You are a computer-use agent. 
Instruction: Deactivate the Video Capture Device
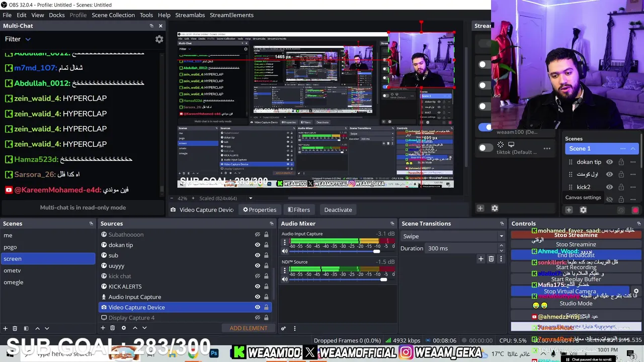(338, 210)
